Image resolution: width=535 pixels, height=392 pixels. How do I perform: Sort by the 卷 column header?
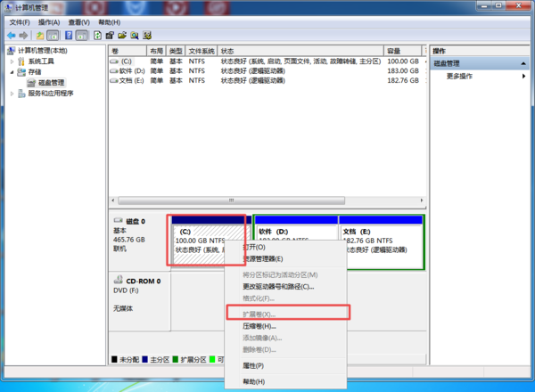click(128, 51)
